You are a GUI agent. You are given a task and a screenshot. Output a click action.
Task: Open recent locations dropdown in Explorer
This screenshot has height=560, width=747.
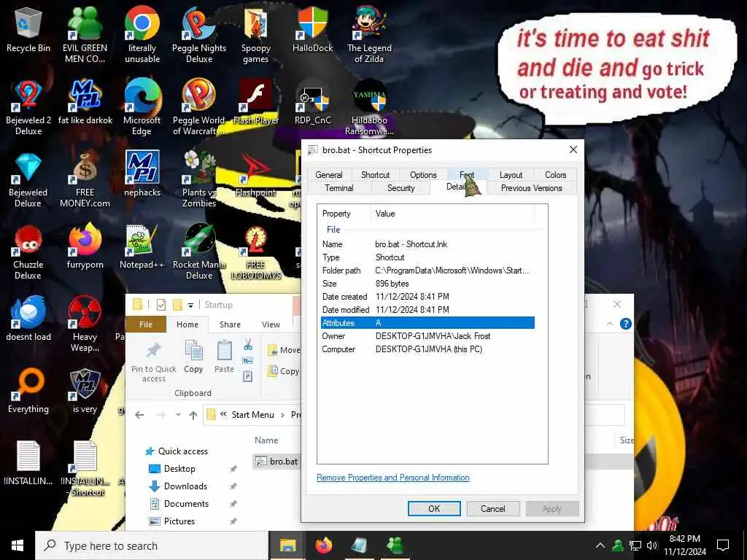coord(178,415)
